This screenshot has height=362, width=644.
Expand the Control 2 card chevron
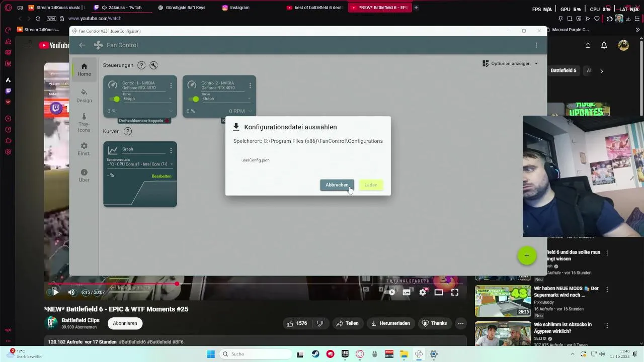[250, 112]
